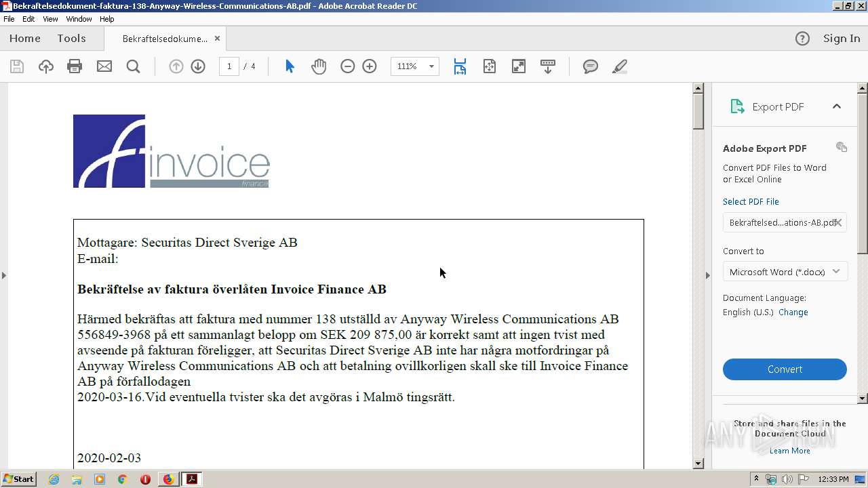This screenshot has height=488, width=868.
Task: Switch to the Tools tab
Action: [x=71, y=39]
